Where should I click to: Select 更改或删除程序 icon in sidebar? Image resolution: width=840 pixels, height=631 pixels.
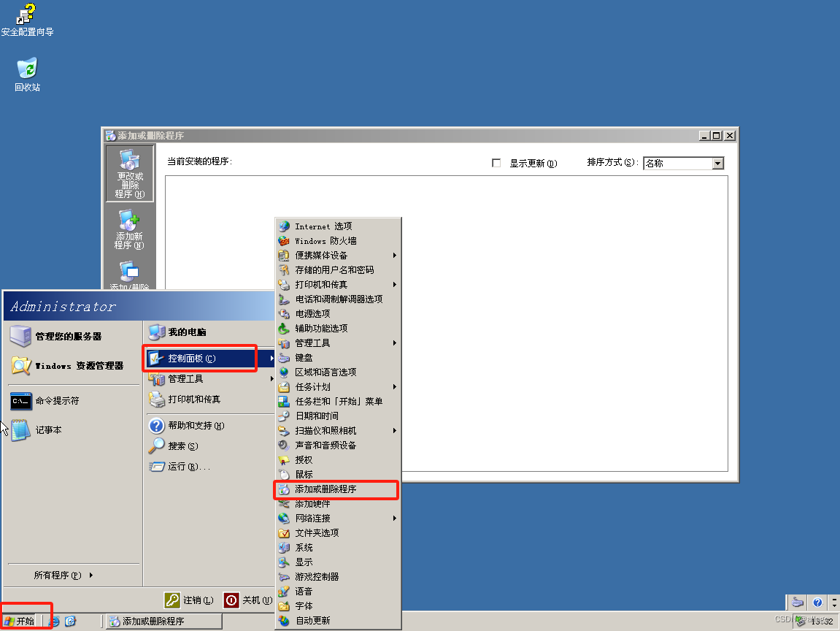(x=130, y=173)
